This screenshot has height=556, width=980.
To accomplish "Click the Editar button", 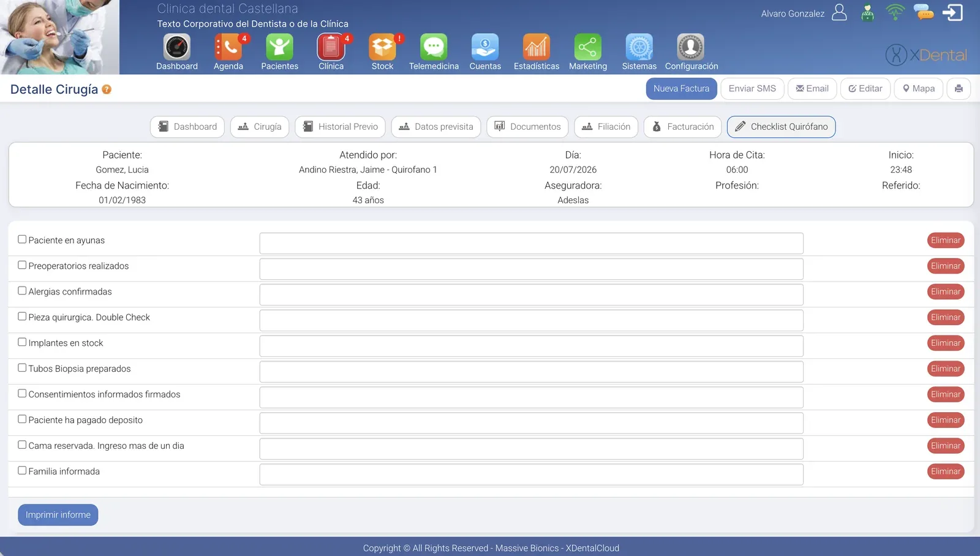I will [x=865, y=89].
